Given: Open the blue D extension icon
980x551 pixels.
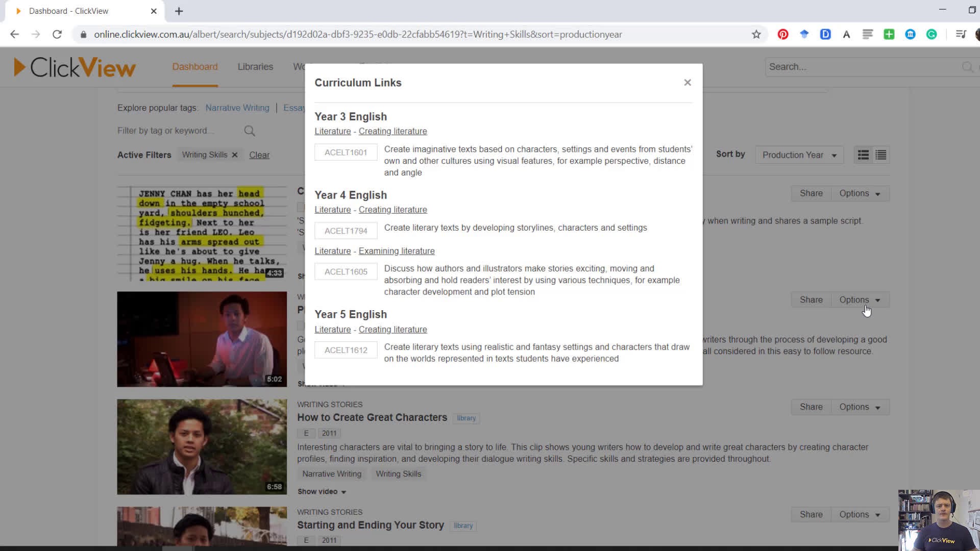Looking at the screenshot, I should tap(825, 34).
